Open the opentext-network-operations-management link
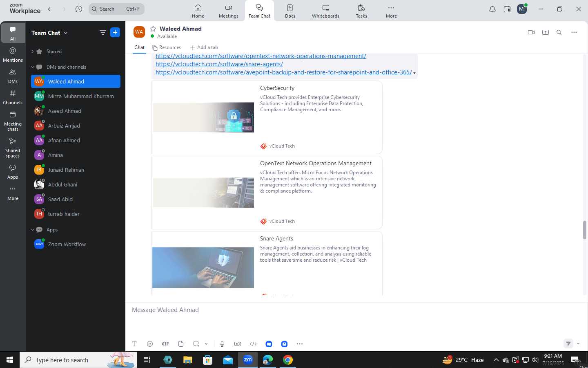The image size is (588, 368). pos(261,56)
